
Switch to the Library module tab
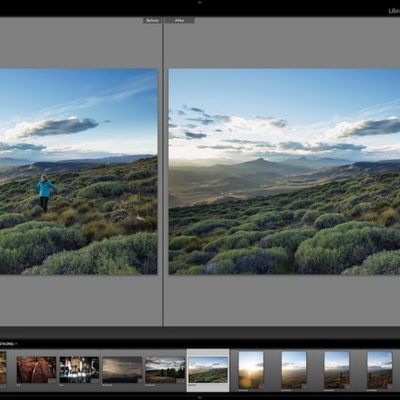click(394, 11)
